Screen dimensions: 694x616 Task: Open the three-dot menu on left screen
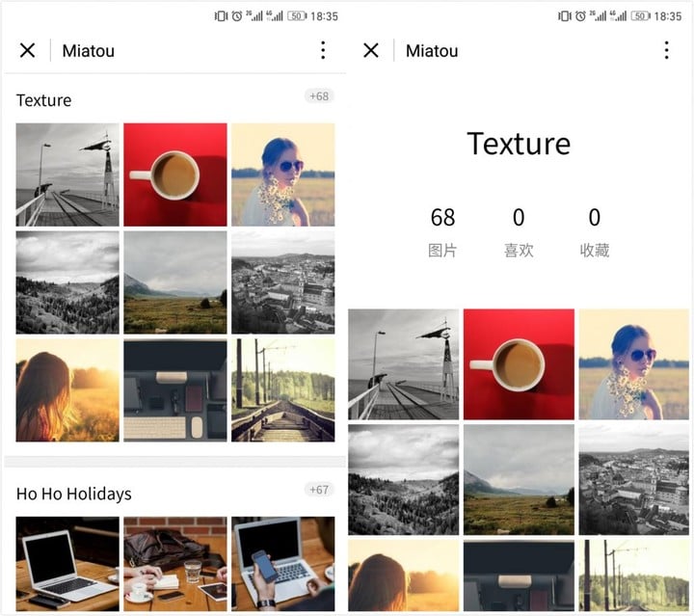click(x=323, y=50)
